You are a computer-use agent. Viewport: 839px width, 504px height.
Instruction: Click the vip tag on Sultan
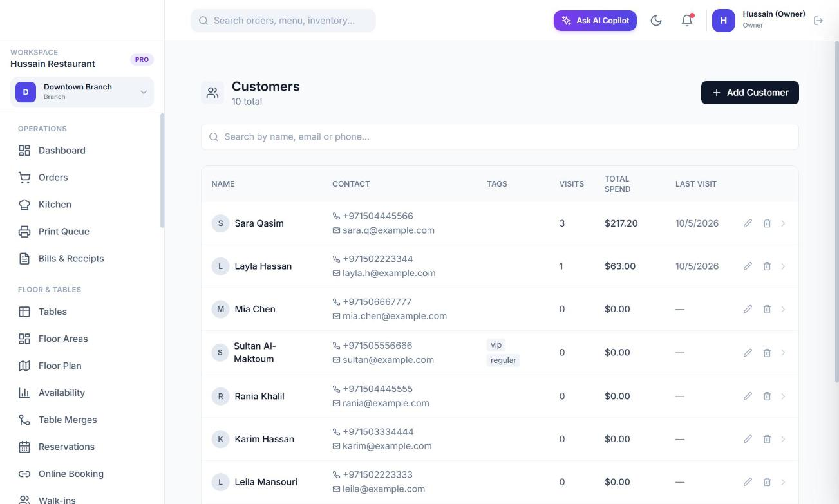(x=496, y=345)
